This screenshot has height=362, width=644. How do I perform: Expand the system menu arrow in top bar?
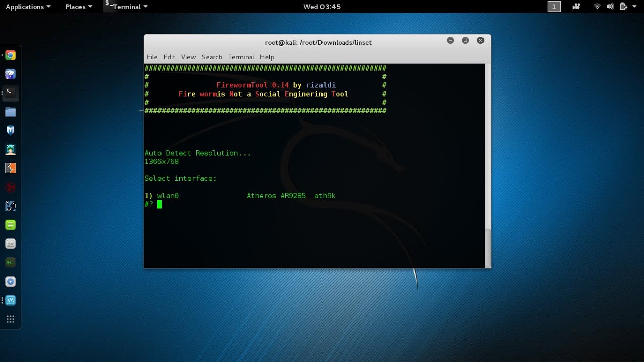634,7
